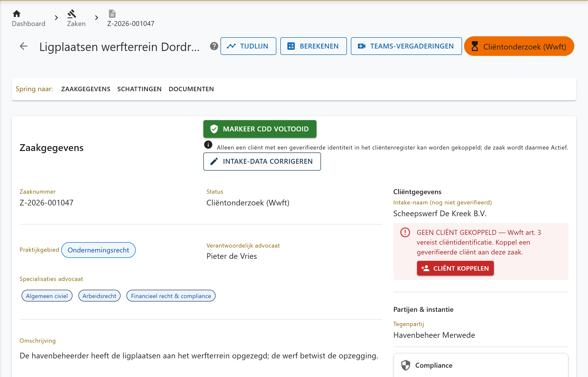Open Teams-vergaderingen
This screenshot has height=377, width=588.
pos(406,46)
